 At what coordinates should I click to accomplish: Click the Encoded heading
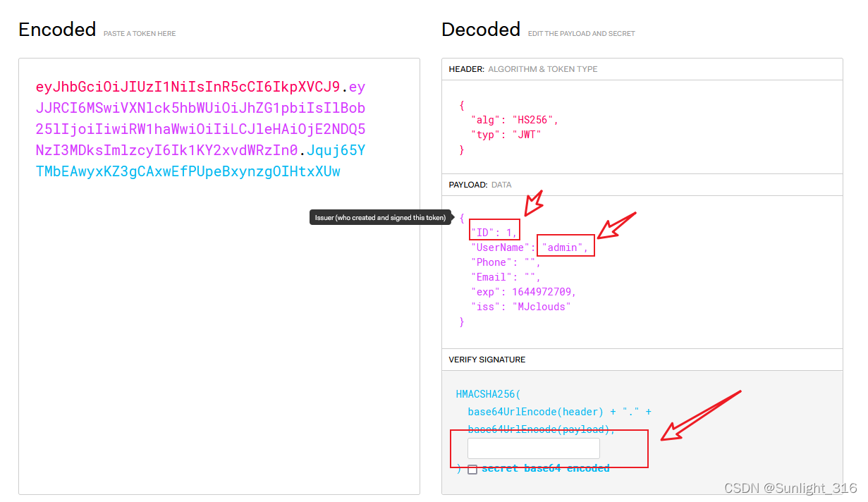click(57, 30)
